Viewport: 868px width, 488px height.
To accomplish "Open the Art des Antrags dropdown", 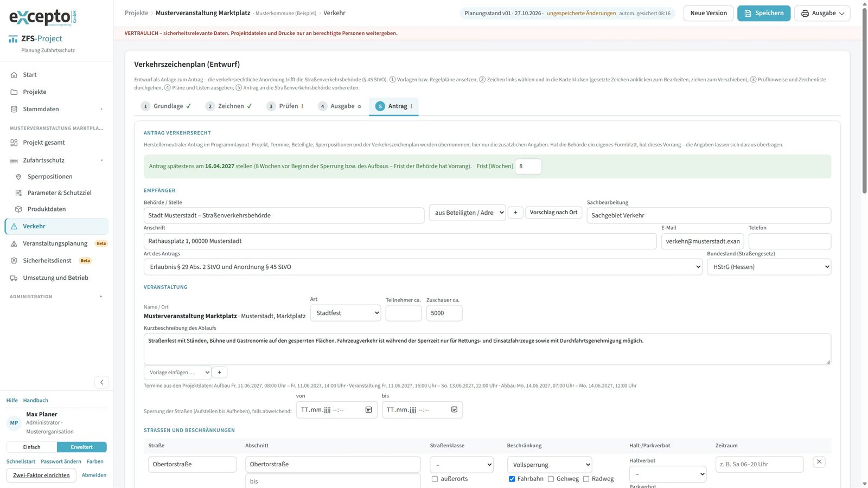I will [423, 267].
